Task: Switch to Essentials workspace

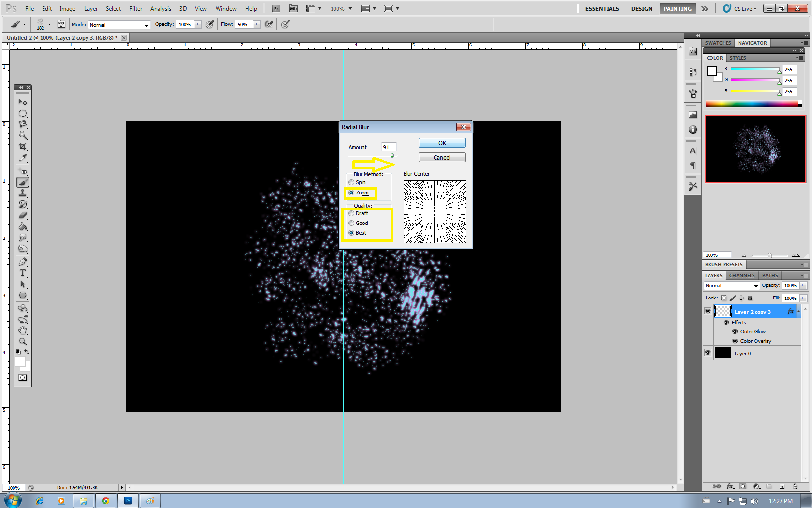Action: pyautogui.click(x=602, y=9)
